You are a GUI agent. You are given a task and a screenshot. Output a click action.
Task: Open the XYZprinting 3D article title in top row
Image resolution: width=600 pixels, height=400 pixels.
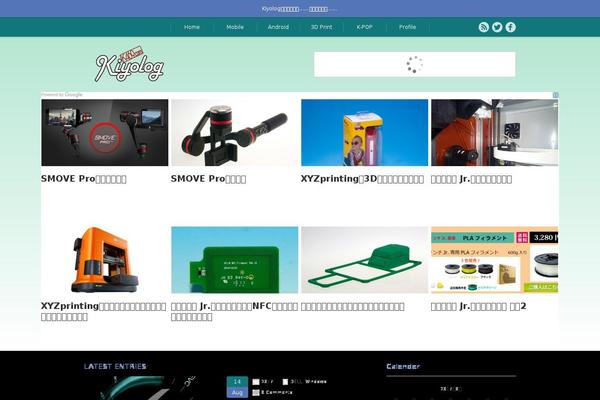point(362,179)
